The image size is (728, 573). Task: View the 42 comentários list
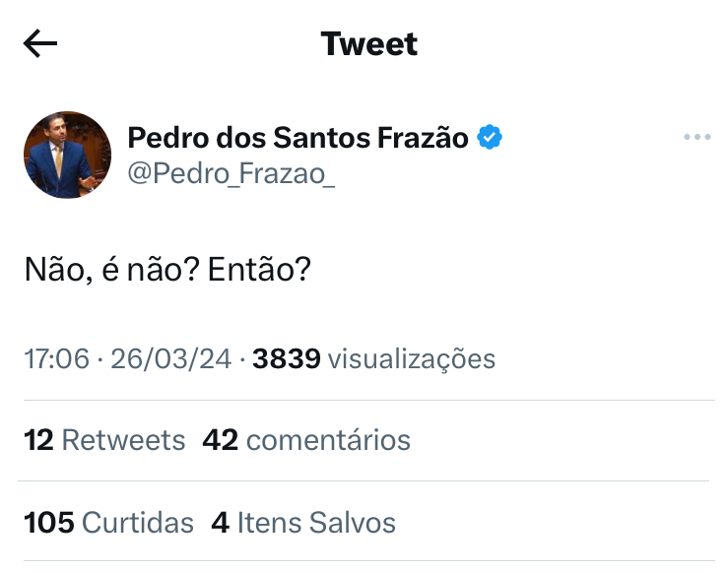point(306,440)
